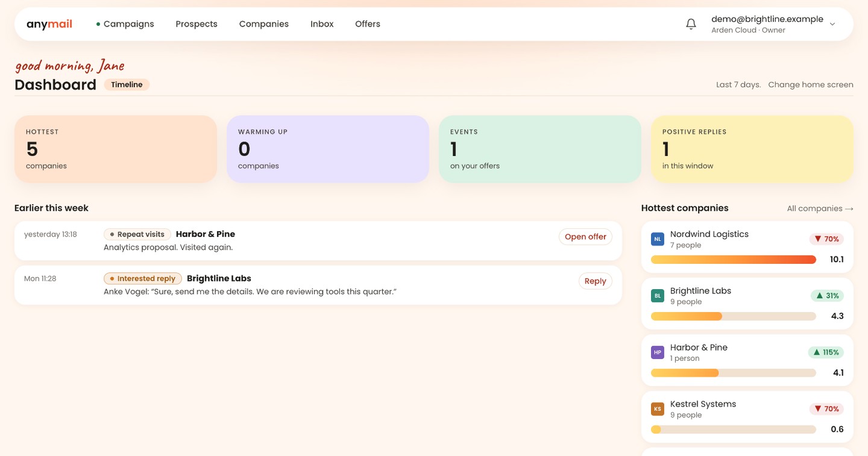Select the Timeline view pill
The height and width of the screenshot is (456, 868).
coord(127,85)
